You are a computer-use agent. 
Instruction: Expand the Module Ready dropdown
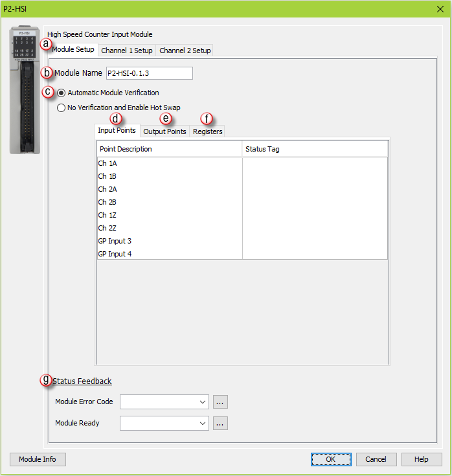click(x=203, y=424)
